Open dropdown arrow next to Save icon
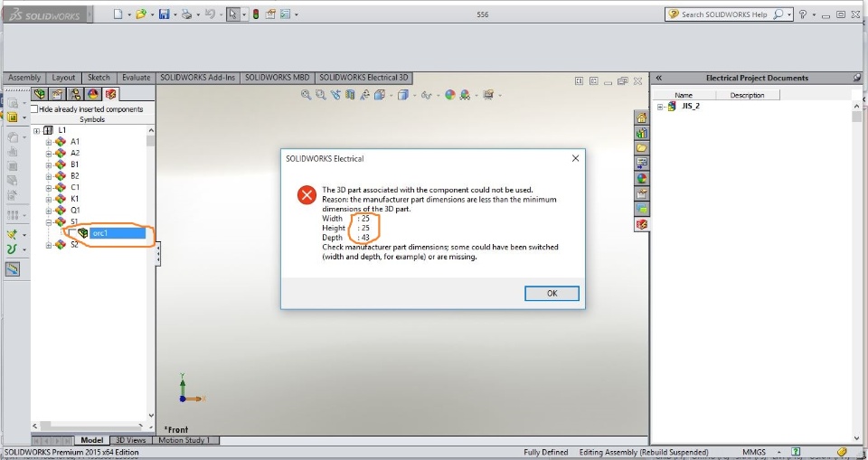 175,15
